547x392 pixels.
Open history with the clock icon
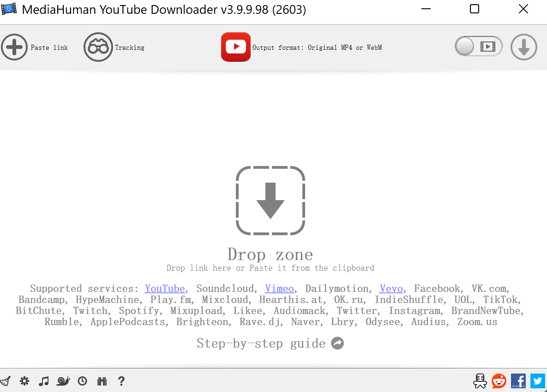(82, 381)
